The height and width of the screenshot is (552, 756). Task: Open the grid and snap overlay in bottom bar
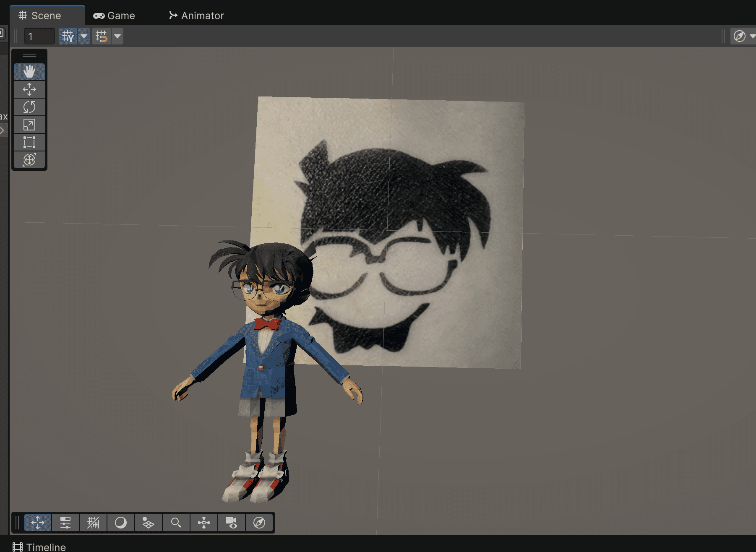pos(93,523)
